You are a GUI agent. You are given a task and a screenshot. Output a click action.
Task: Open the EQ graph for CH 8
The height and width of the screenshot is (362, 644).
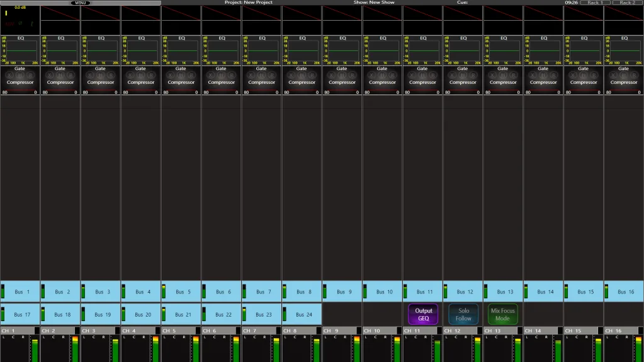pos(302,50)
